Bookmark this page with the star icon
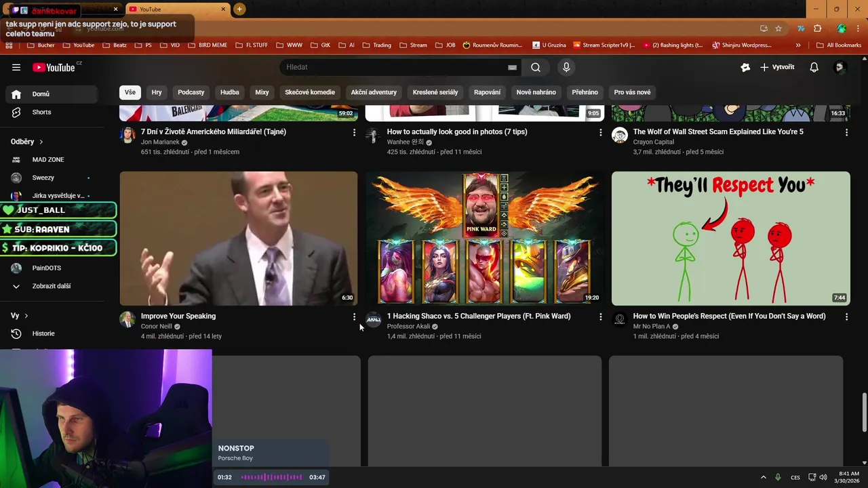The height and width of the screenshot is (488, 868). coord(778,28)
